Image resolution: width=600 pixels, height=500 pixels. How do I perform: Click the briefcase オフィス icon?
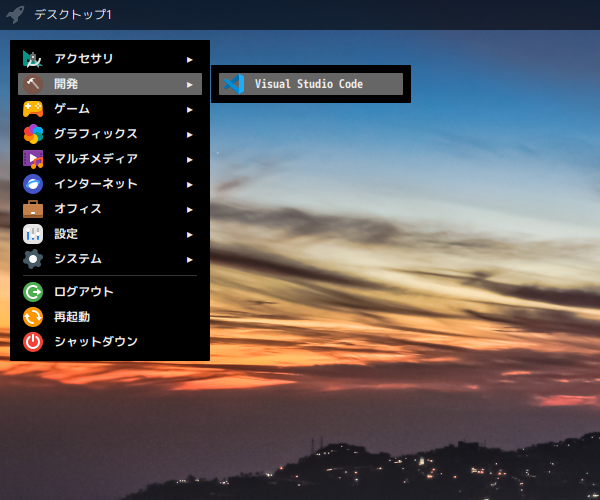coord(33,209)
